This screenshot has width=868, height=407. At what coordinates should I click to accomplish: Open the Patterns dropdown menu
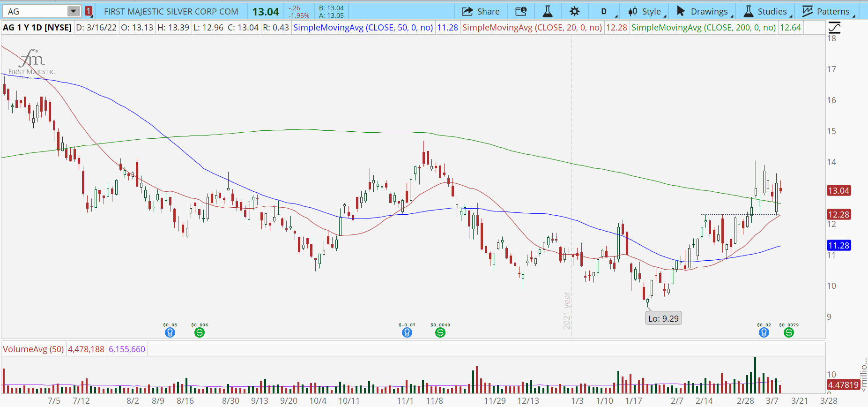click(x=828, y=11)
